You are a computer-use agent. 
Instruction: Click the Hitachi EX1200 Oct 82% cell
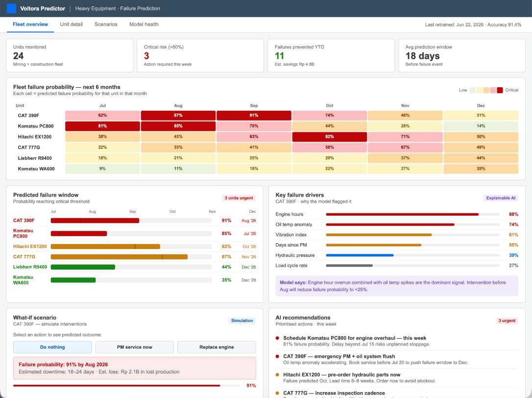click(330, 137)
